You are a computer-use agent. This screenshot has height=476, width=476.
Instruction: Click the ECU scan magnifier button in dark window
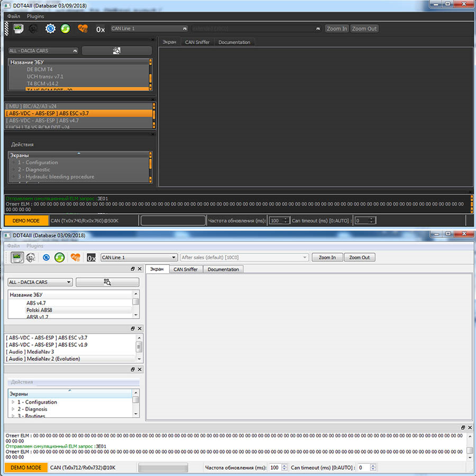tap(116, 51)
